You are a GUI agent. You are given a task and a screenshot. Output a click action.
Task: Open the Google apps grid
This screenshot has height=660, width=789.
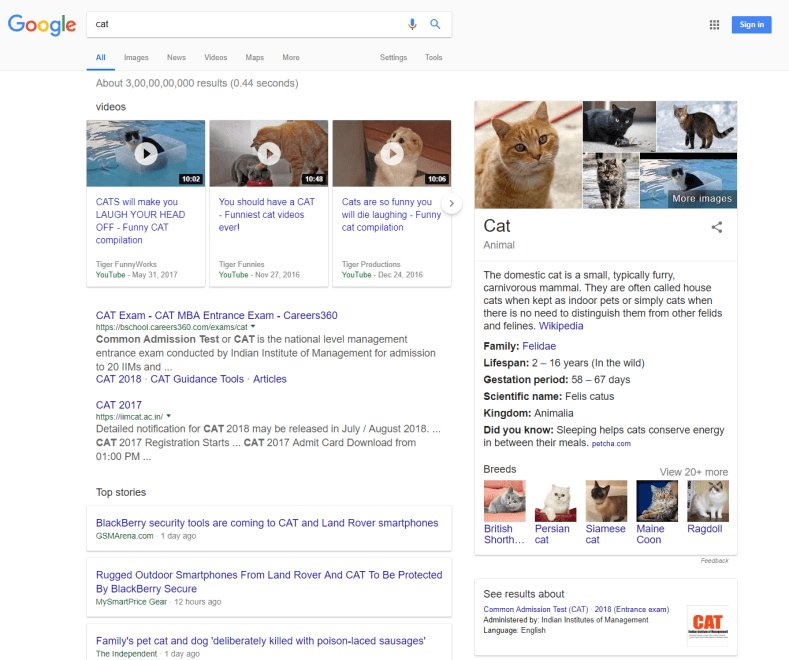click(714, 25)
